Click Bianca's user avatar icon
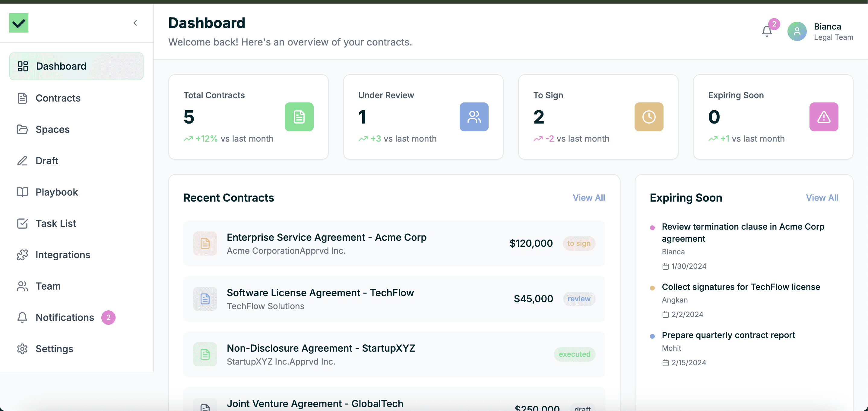868x411 pixels. (x=797, y=32)
